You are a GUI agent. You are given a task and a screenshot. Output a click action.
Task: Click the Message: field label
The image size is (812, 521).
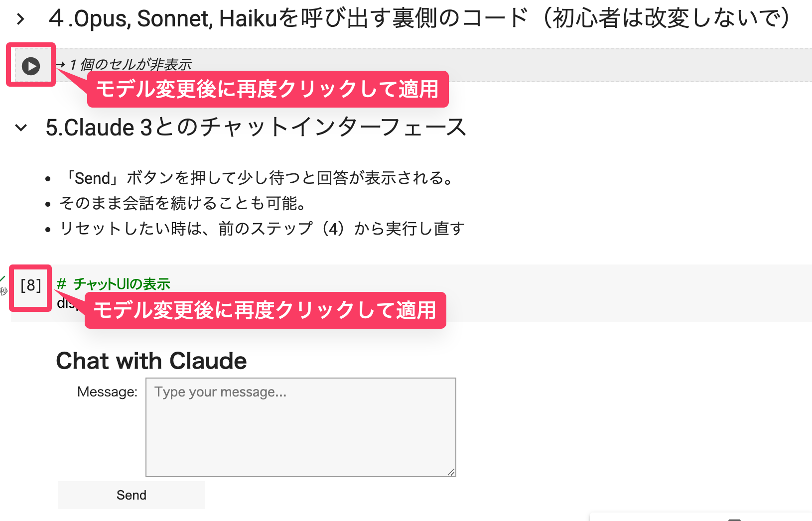pyautogui.click(x=107, y=392)
